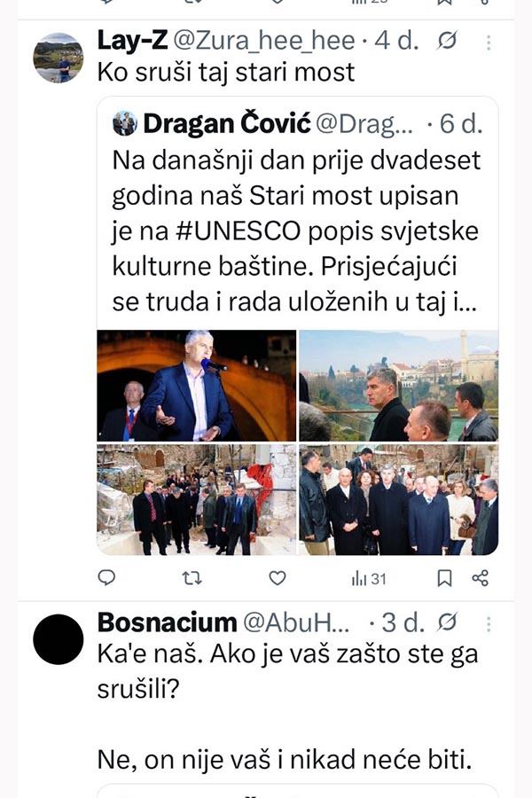Like Lay-Z's tweet with heart icon
This screenshot has height=798, width=532.
[x=278, y=578]
